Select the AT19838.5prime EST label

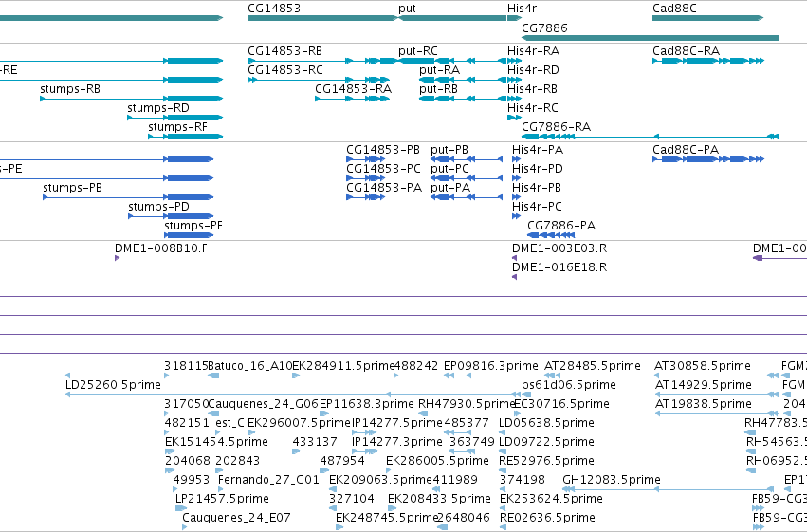(703, 404)
